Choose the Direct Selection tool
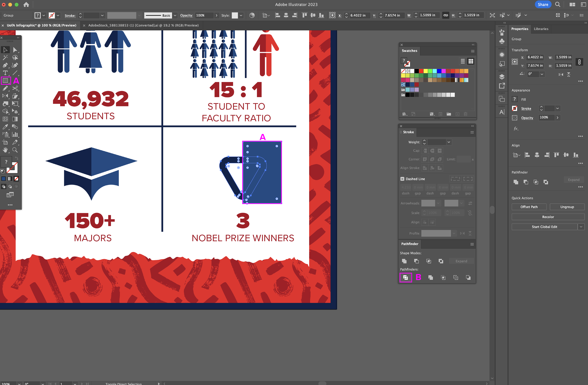 pos(15,50)
